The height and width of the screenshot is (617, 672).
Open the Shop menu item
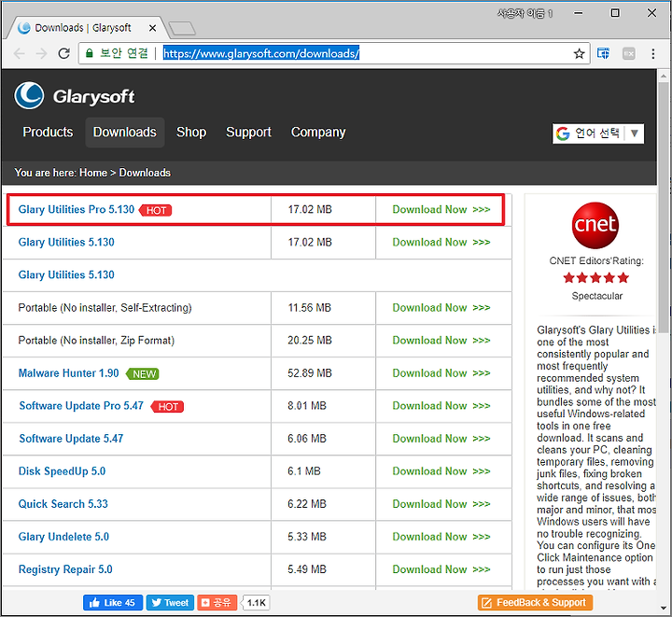(x=191, y=133)
